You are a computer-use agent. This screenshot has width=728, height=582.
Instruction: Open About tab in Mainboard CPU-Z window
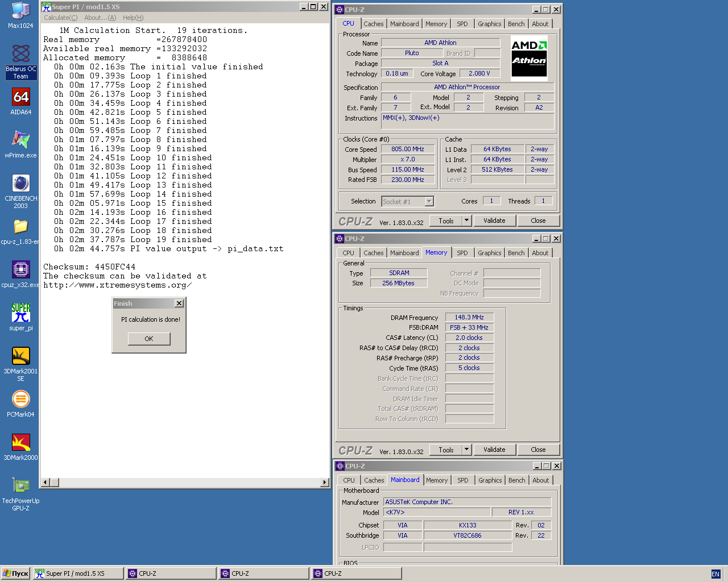click(x=541, y=480)
